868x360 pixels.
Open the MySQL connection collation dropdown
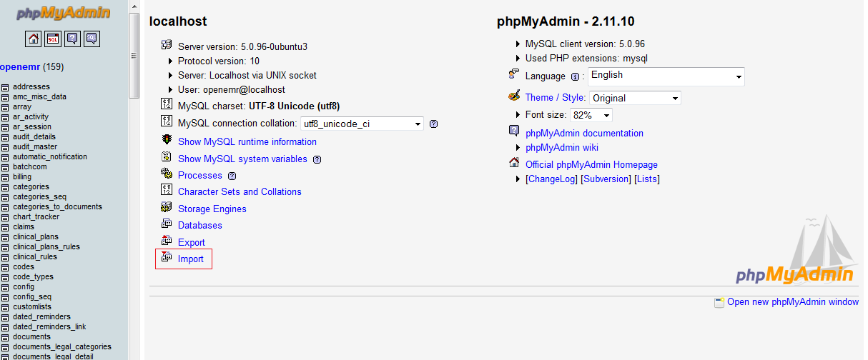click(x=362, y=124)
